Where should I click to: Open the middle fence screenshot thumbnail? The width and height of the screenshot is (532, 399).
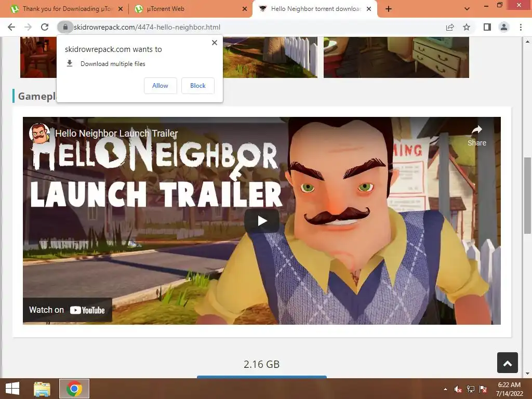(270, 57)
